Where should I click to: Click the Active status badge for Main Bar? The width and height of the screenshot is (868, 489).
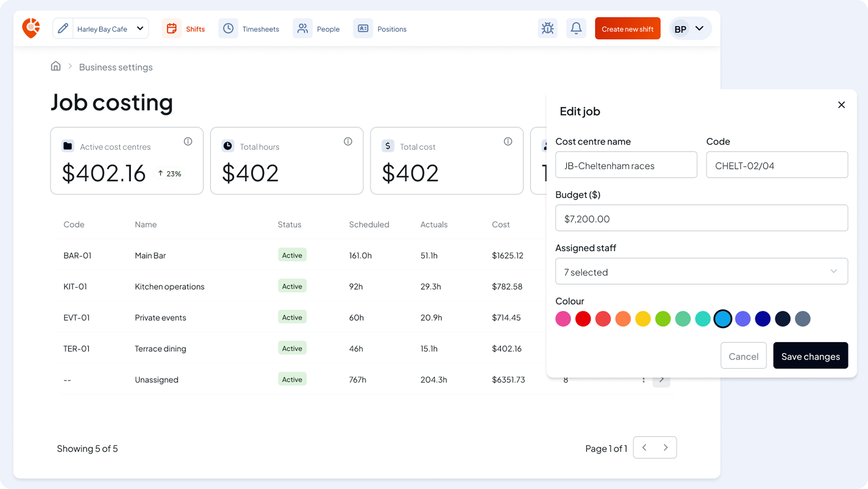[x=292, y=255]
